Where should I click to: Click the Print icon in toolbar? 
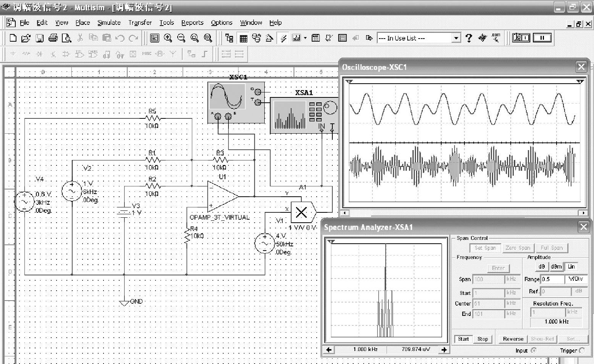pos(53,38)
